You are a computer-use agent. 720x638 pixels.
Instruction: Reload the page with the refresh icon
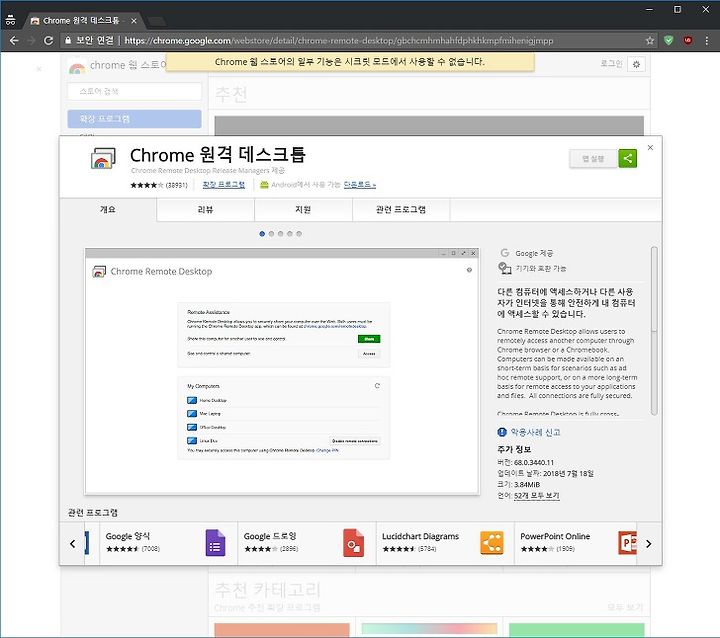(x=48, y=40)
